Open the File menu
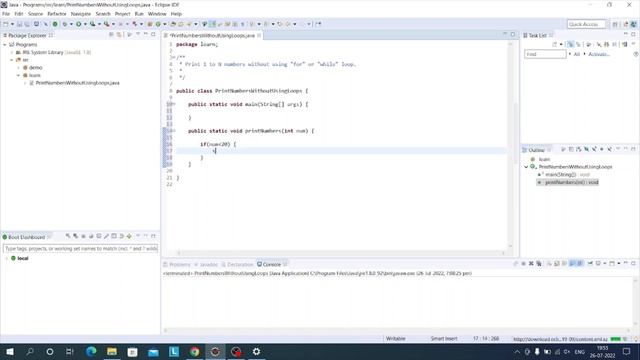This screenshot has height=360, width=640. point(6,14)
